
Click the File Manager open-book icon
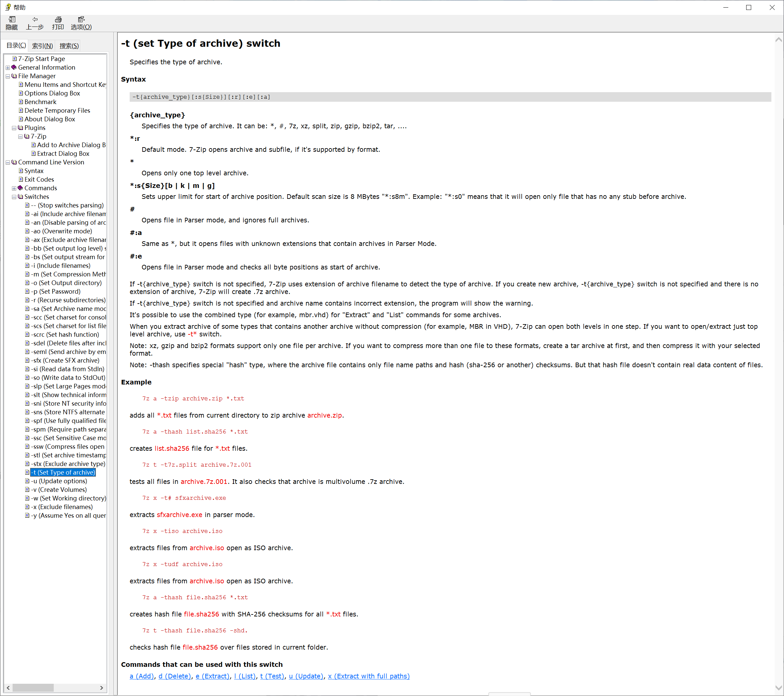[14, 76]
